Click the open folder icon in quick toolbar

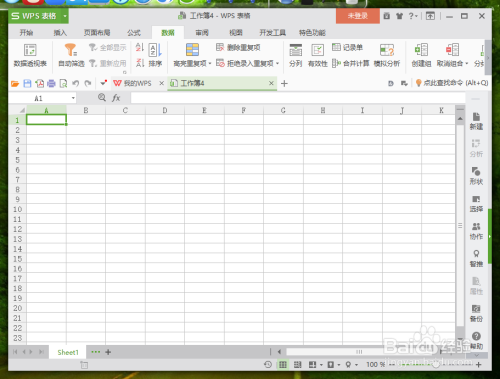pos(15,83)
